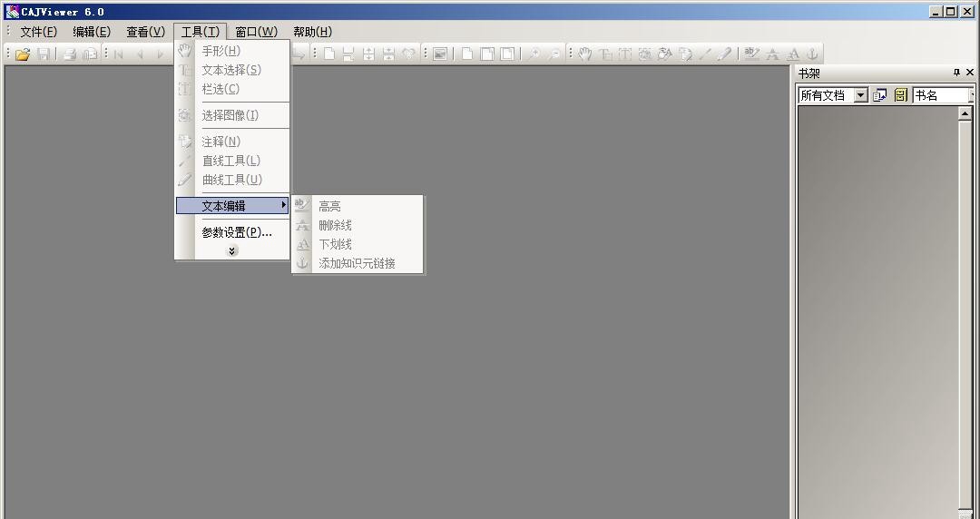Select 下划线 in the submenu

click(358, 244)
